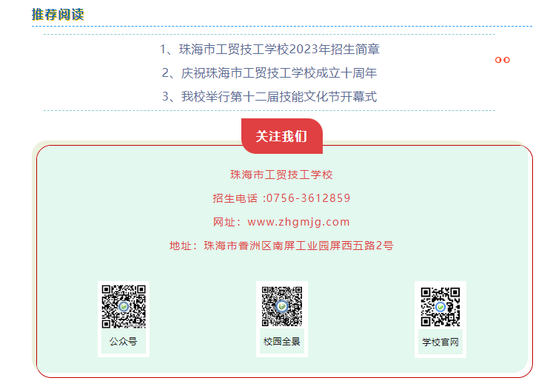Open the 2023年招生简章 article link
Screen dimensions: 550x392
pyautogui.click(x=269, y=49)
